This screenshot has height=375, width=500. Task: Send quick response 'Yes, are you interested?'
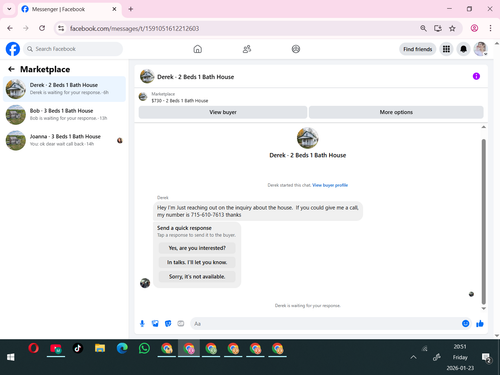coord(197,248)
